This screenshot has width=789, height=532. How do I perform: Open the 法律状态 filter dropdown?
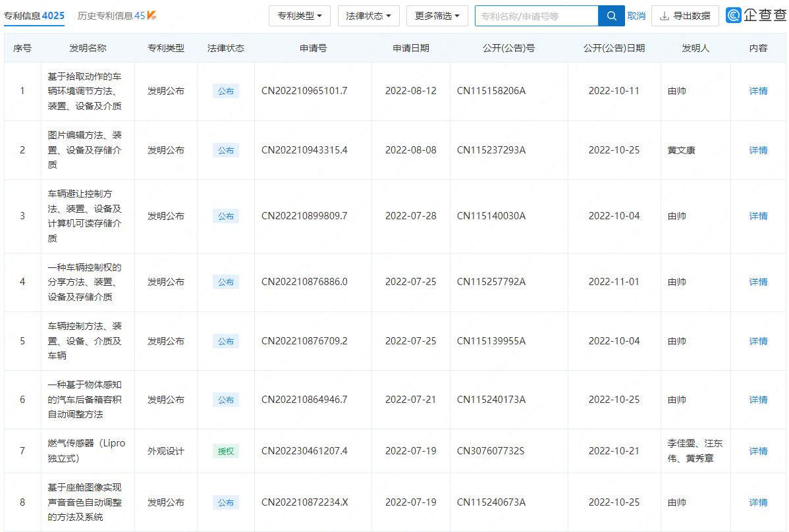[x=368, y=15]
